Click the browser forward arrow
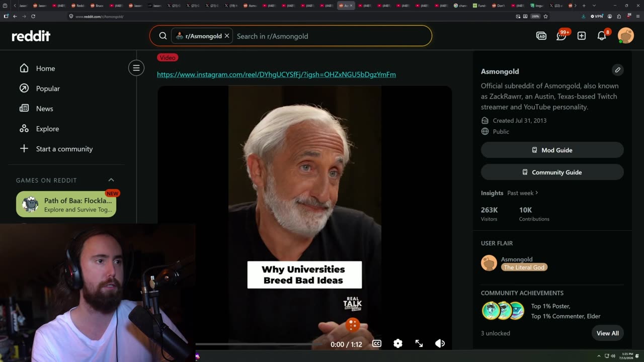This screenshot has height=362, width=644. [x=24, y=16]
